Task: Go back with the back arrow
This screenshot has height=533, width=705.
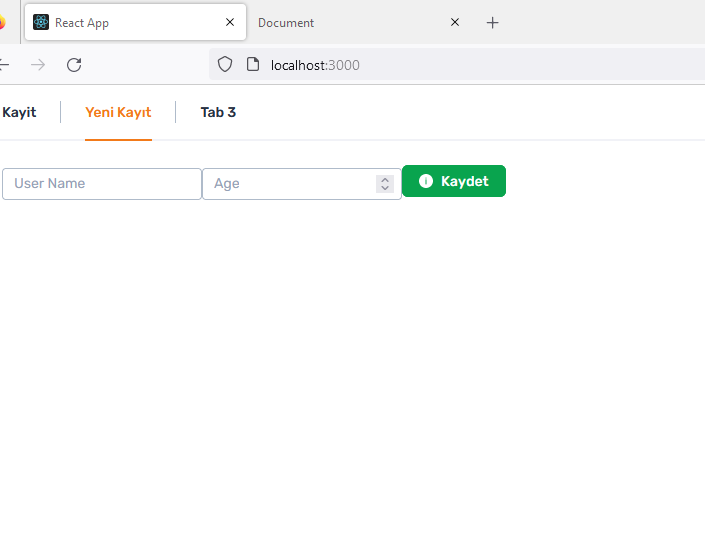Action: point(4,65)
